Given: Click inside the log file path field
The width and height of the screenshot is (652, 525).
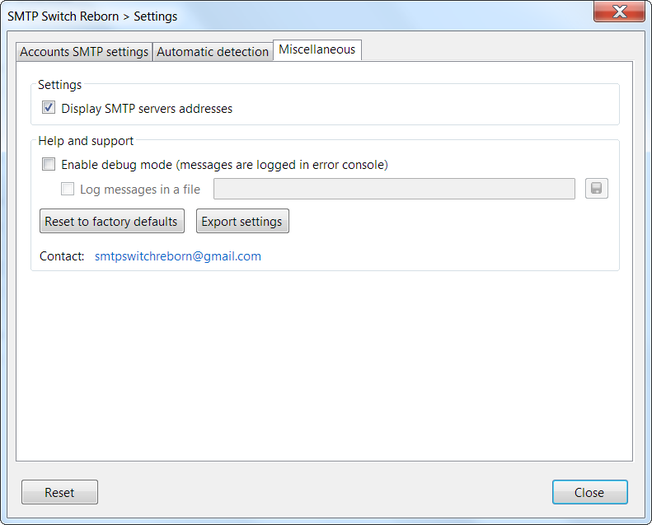Looking at the screenshot, I should 394,189.
